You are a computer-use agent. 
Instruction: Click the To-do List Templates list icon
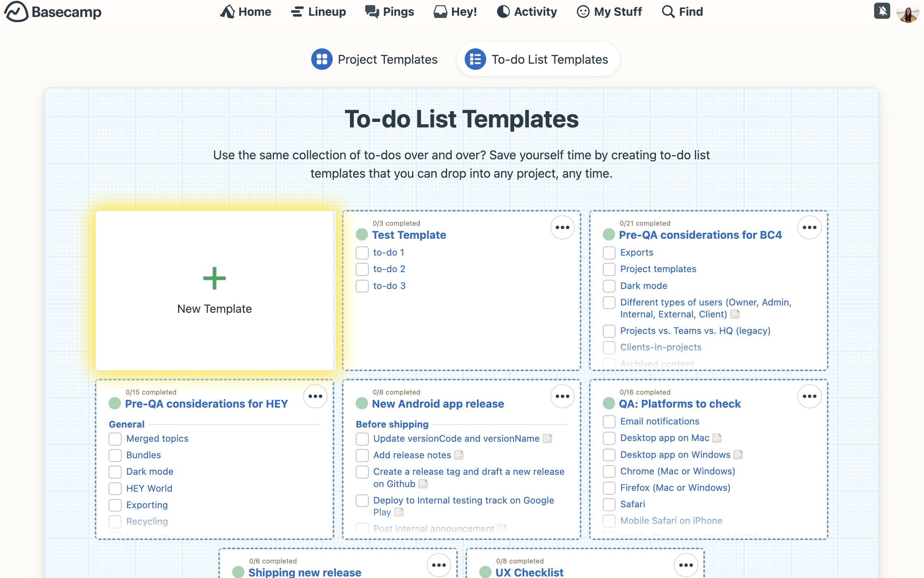[475, 59]
